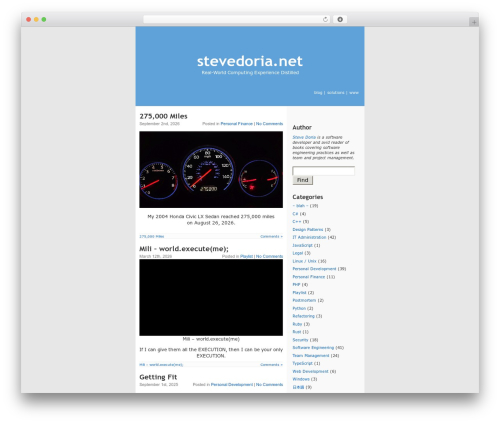The height and width of the screenshot is (423, 500).
Task: Open the Linux / Unix category
Action: pos(304,261)
